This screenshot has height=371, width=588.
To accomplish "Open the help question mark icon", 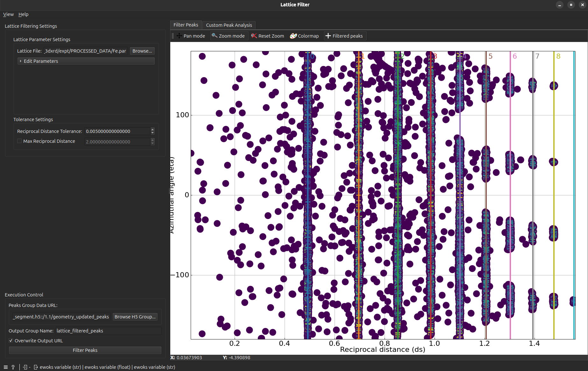I will tap(13, 367).
